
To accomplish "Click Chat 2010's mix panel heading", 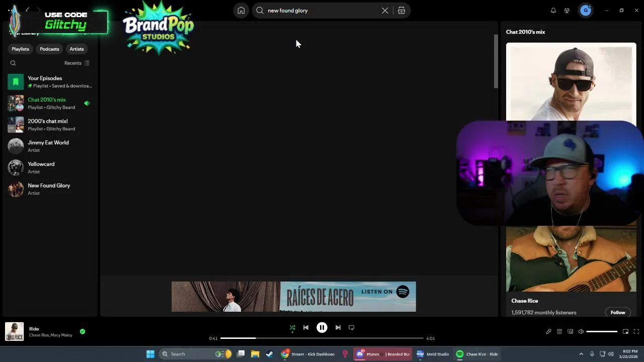I will pos(525,32).
